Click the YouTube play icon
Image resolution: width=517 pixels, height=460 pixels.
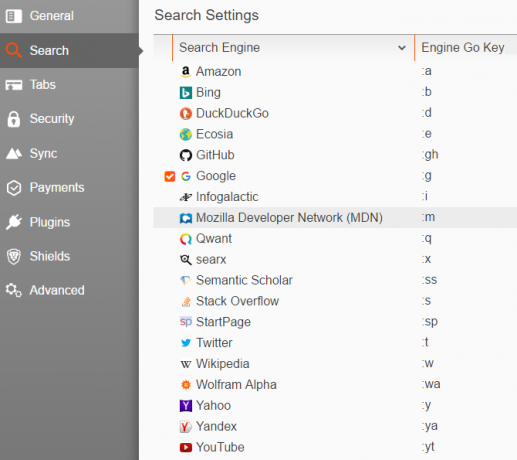(x=186, y=447)
